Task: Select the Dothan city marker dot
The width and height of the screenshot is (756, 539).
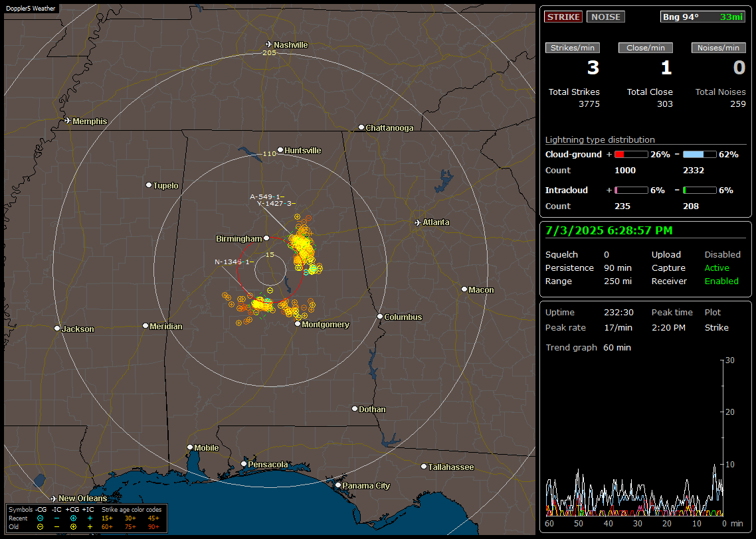Action: click(x=354, y=408)
